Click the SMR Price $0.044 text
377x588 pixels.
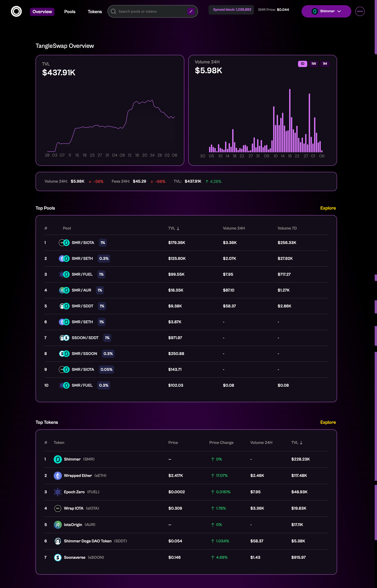click(x=273, y=10)
